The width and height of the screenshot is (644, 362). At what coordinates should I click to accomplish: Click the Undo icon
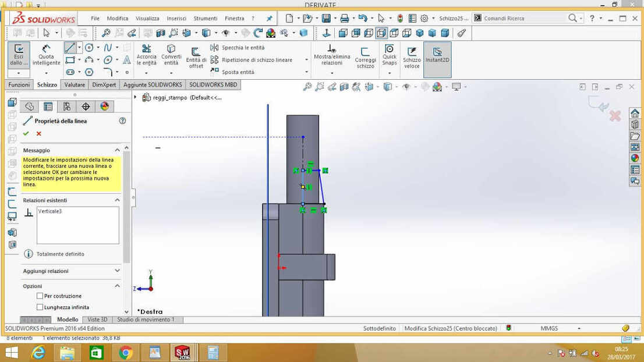click(362, 18)
